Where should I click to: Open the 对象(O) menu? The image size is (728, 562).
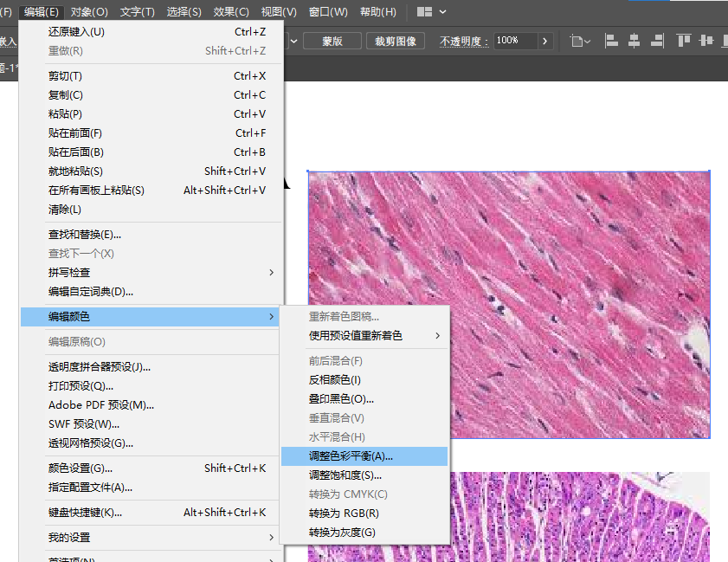[89, 11]
